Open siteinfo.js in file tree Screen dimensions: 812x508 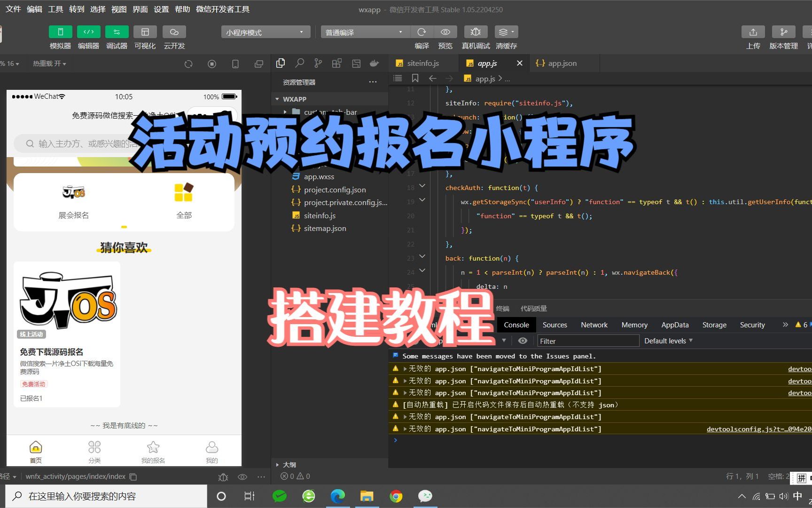click(320, 215)
